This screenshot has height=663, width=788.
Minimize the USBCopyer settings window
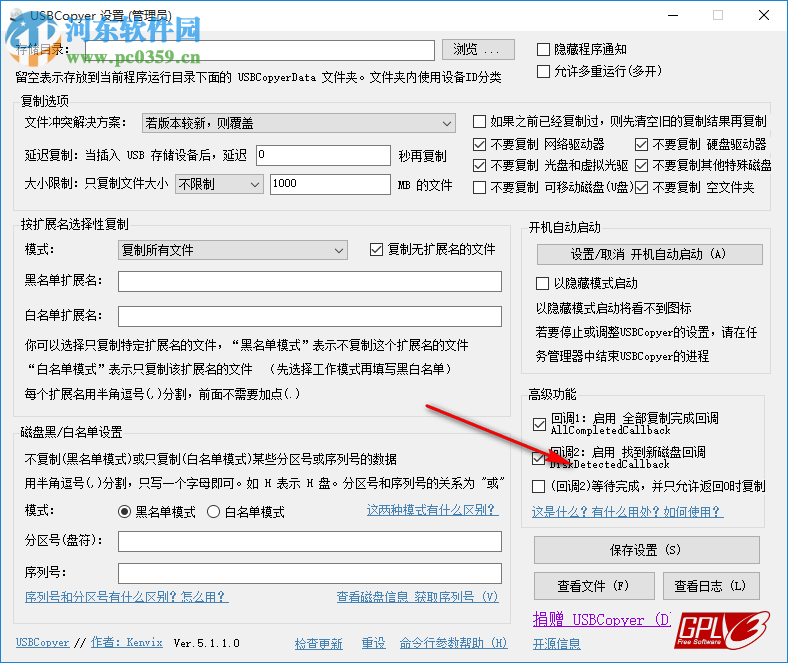[673, 15]
